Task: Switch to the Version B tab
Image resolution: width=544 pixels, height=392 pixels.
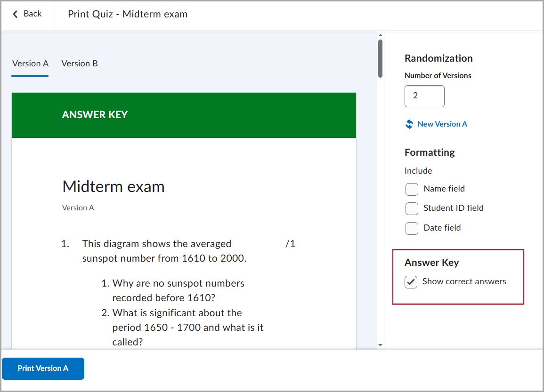Action: [79, 64]
